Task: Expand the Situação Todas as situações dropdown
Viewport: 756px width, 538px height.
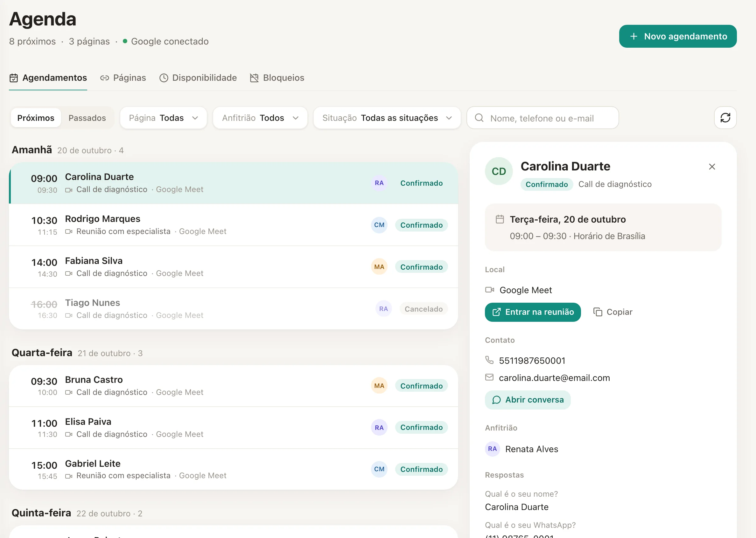Action: tap(387, 118)
